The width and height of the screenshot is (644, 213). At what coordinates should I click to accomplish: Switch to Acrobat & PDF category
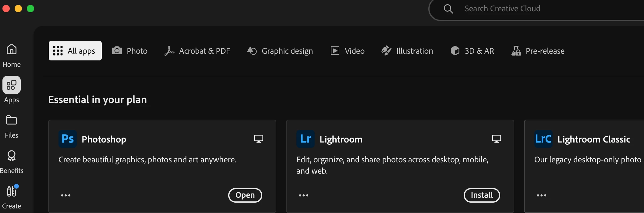point(197,51)
